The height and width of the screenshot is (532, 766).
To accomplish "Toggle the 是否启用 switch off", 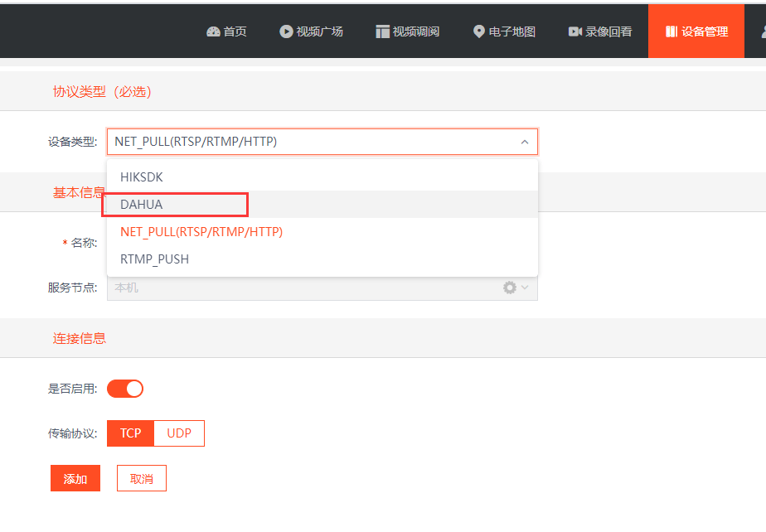I will click(x=125, y=389).
